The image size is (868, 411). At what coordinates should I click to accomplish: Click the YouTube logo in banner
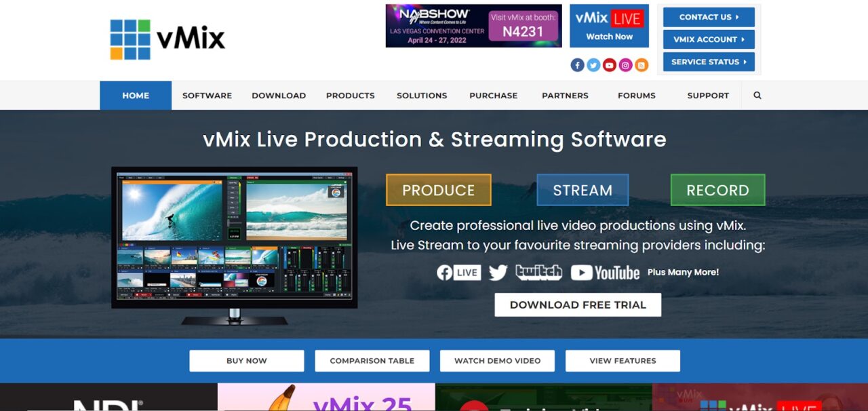pos(605,273)
